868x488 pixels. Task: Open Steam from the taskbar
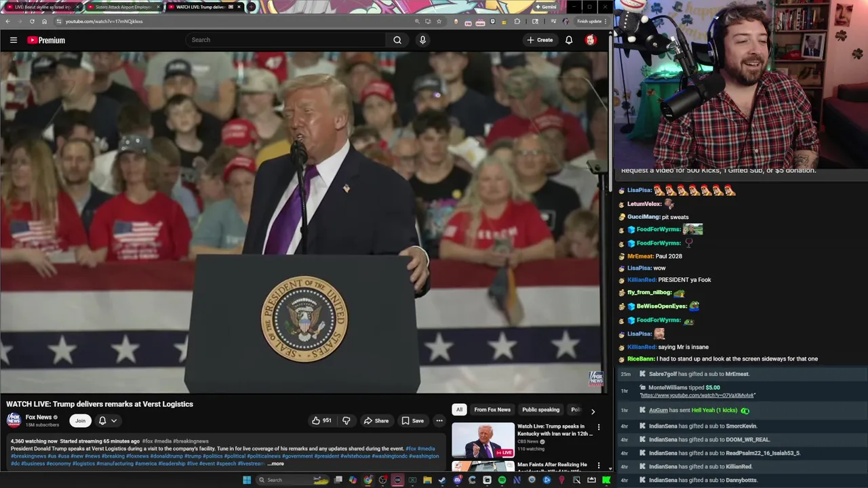pos(442,480)
